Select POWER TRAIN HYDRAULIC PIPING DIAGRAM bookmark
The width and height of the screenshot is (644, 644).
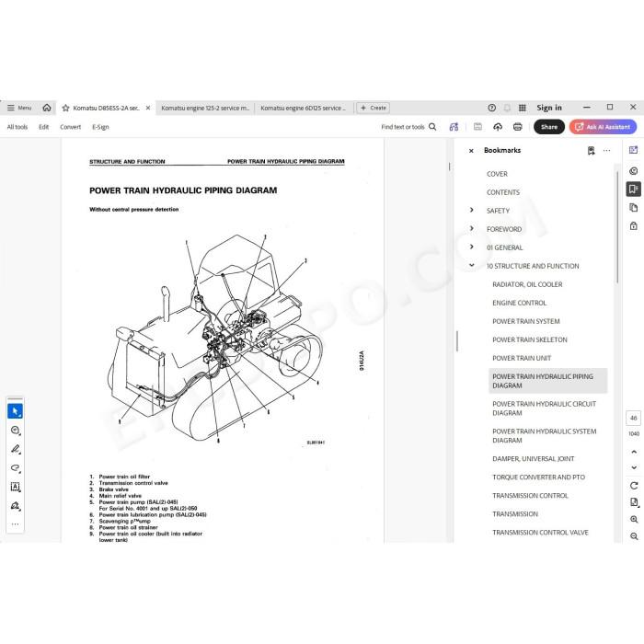(x=548, y=381)
